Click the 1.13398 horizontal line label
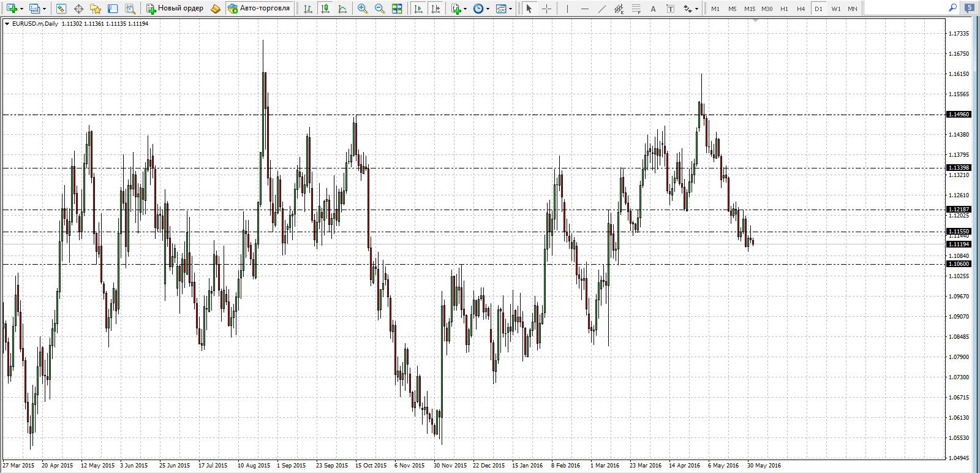The width and height of the screenshot is (980, 473). 959,168
